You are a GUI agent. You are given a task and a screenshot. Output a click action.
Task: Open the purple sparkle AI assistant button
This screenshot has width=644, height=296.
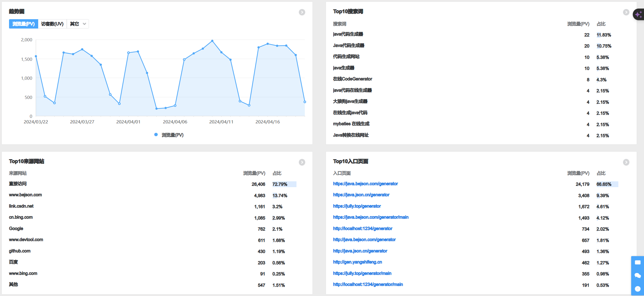coord(638,14)
